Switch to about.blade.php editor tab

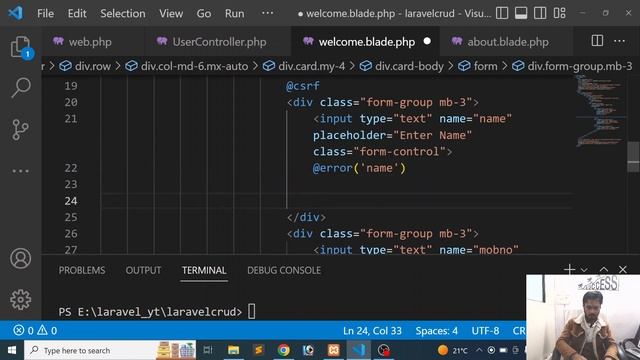pyautogui.click(x=507, y=42)
